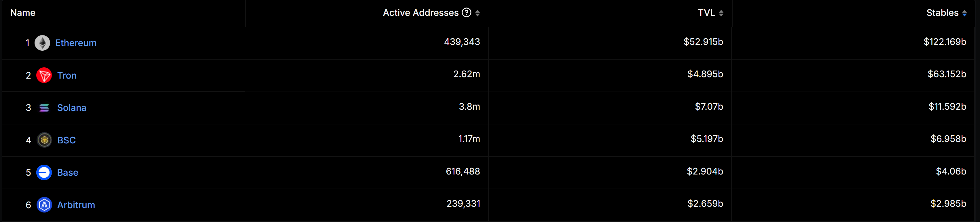Open the Solana chain link
The height and width of the screenshot is (222, 980).
(71, 108)
